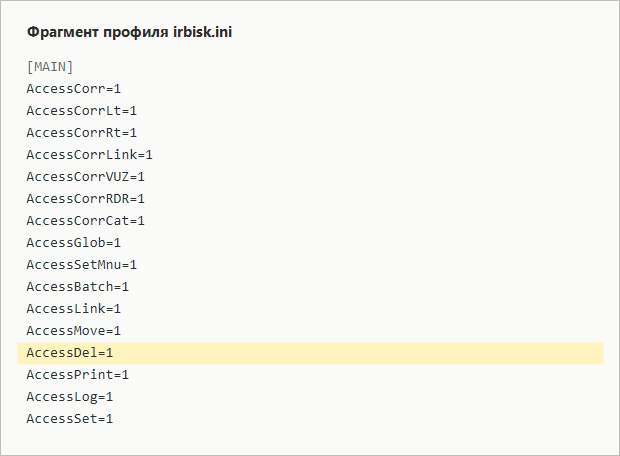Select the AccessMove=1 line

coord(74,331)
